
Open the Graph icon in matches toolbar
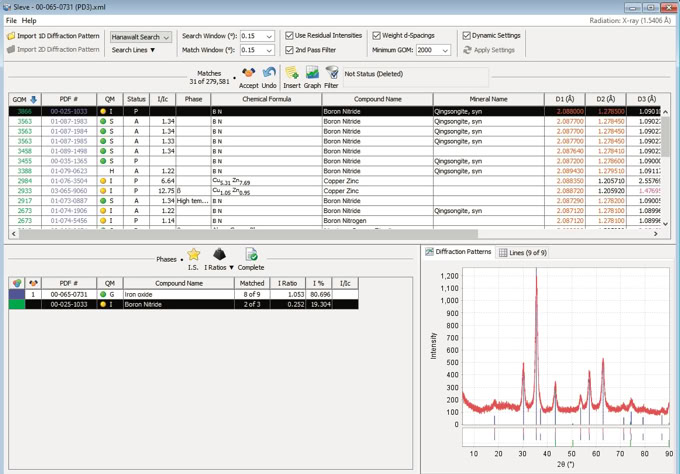(312, 75)
